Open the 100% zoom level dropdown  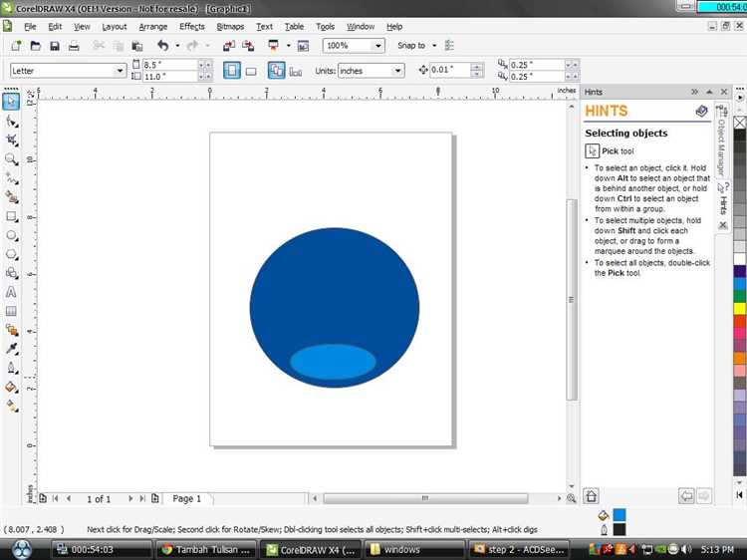pos(377,46)
